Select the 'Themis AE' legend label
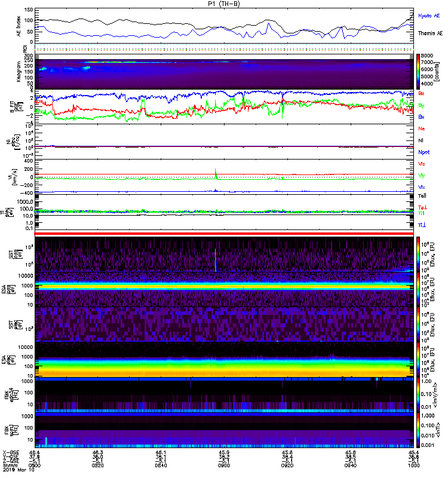The image size is (448, 478). point(430,33)
